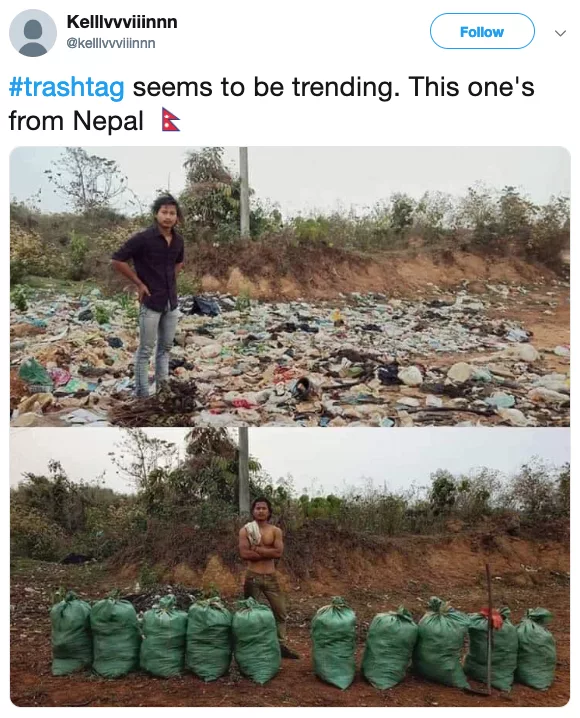Viewport: 580px width, 718px height.
Task: Click the red cloth tied on stick
Action: pyautogui.click(x=492, y=616)
